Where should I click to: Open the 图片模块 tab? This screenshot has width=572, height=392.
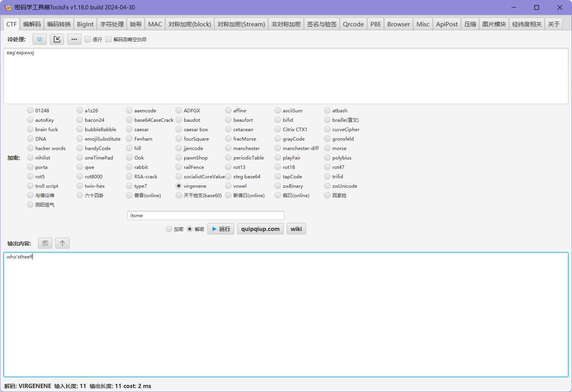pos(494,24)
